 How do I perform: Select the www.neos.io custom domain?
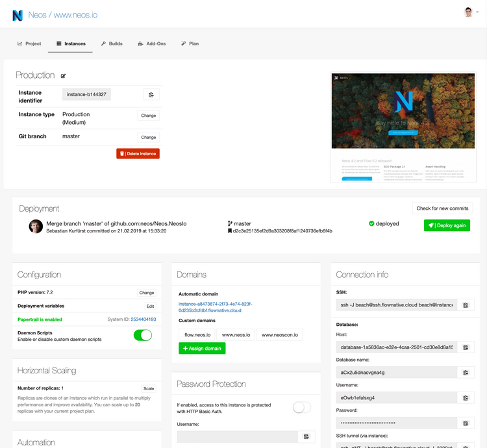tap(236, 335)
